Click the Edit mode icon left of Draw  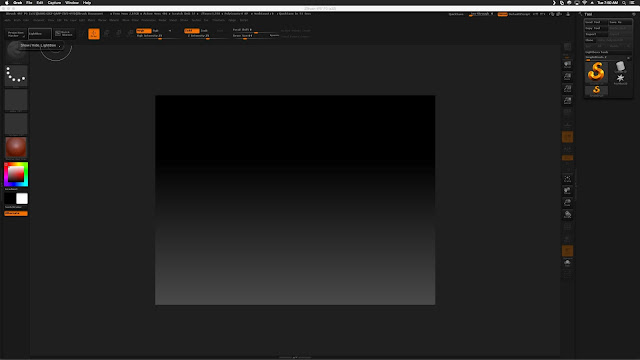point(82,34)
